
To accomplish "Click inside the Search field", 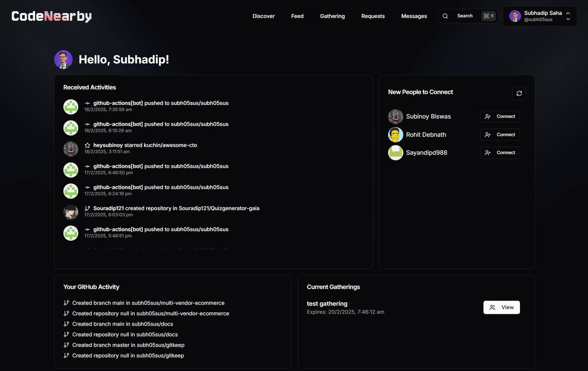I will coord(465,16).
